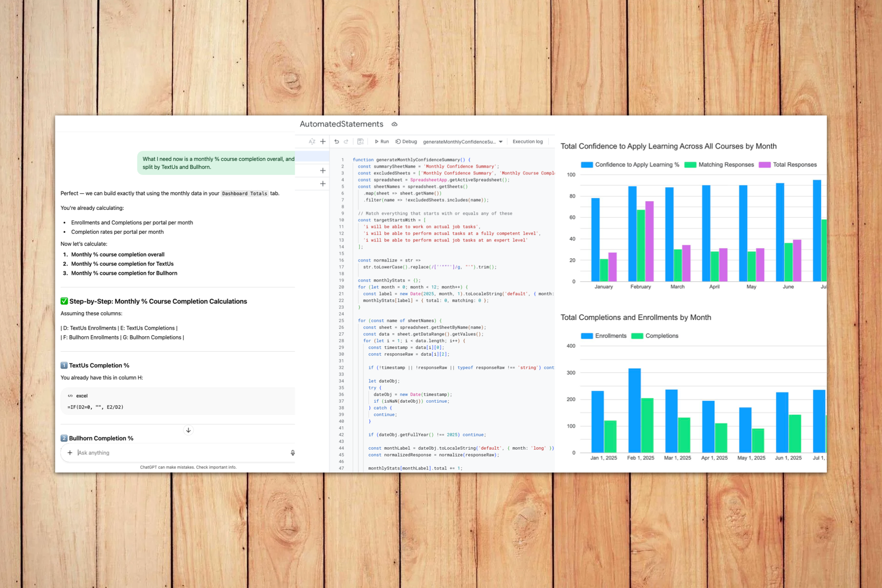Select the highlighted file row in the script sidebar
The height and width of the screenshot is (588, 882).
(x=312, y=156)
